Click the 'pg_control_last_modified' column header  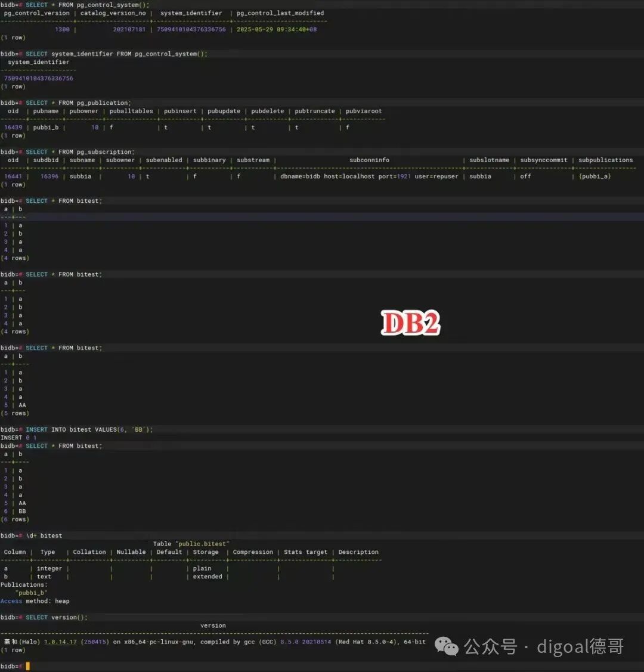pos(280,13)
